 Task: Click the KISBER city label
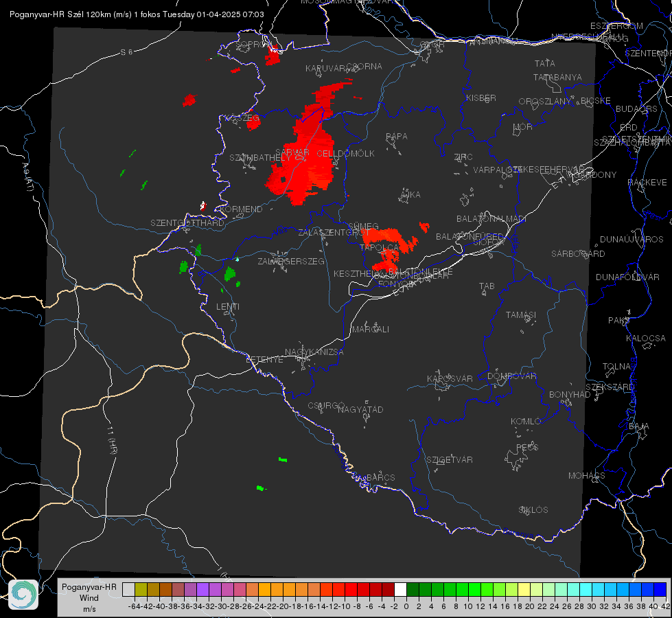click(x=481, y=98)
